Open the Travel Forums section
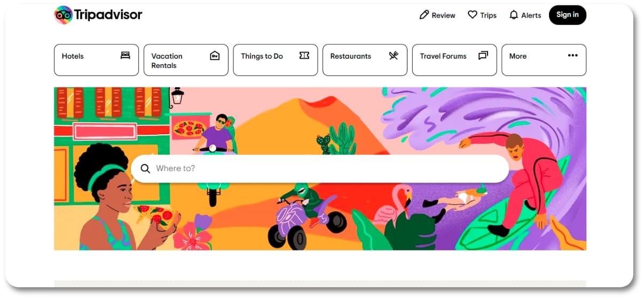The width and height of the screenshot is (644, 299). [454, 60]
